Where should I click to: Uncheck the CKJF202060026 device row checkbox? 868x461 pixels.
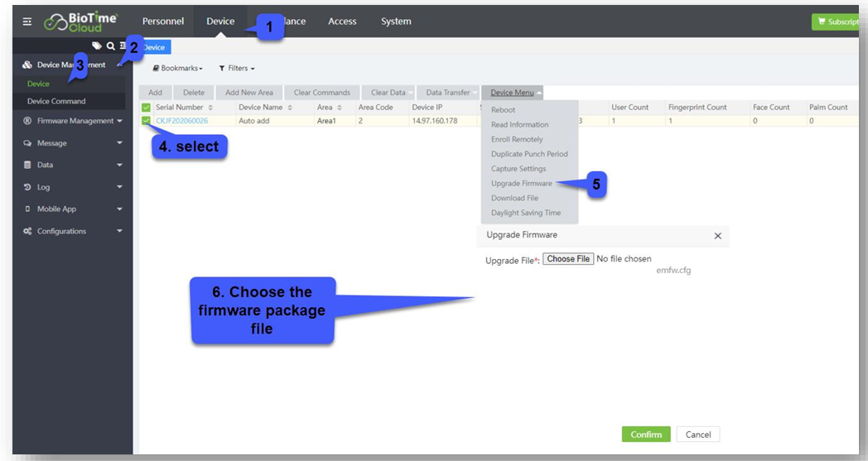tap(147, 121)
